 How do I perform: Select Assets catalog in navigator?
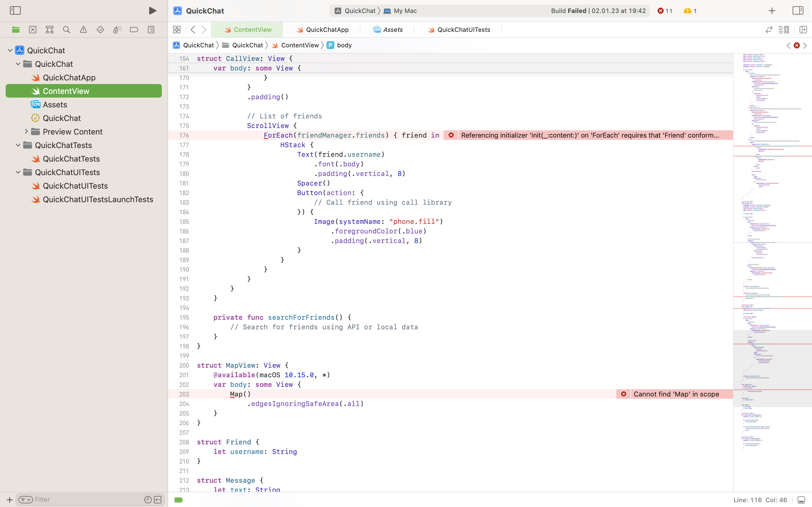click(84, 105)
